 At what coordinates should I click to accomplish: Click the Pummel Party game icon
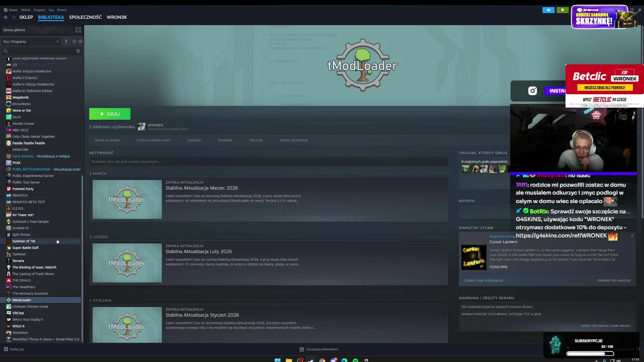[x=9, y=189]
